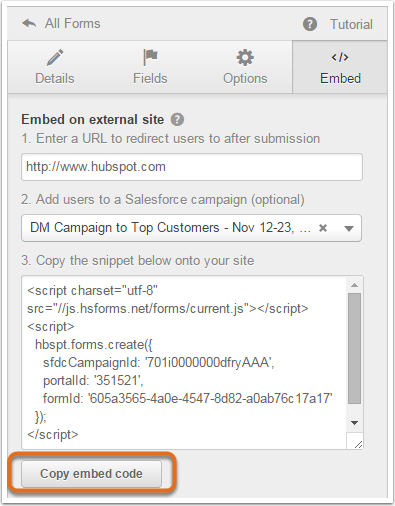Expand the Salesforce campaign dropdown arrow
This screenshot has width=395, height=506.
coord(349,229)
